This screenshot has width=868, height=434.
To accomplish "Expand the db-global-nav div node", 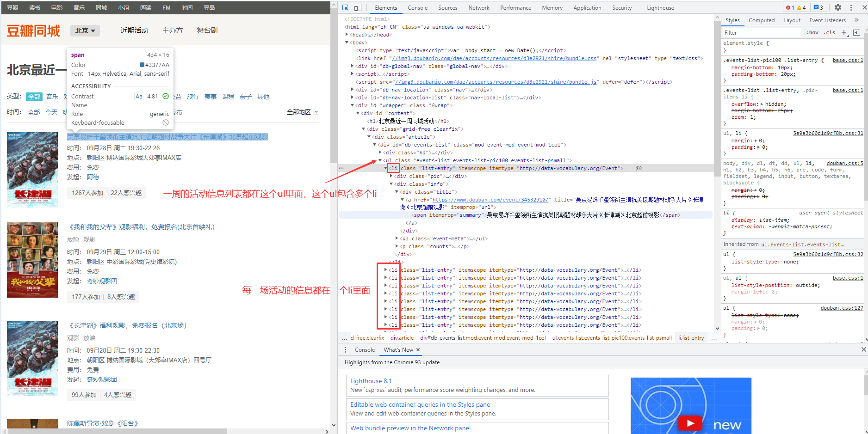I will click(352, 66).
